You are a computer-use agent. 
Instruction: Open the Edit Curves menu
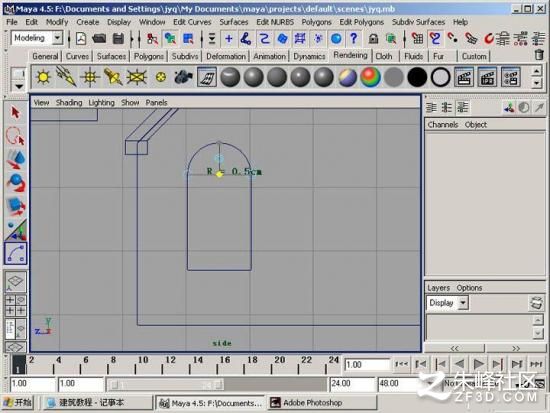(x=192, y=22)
